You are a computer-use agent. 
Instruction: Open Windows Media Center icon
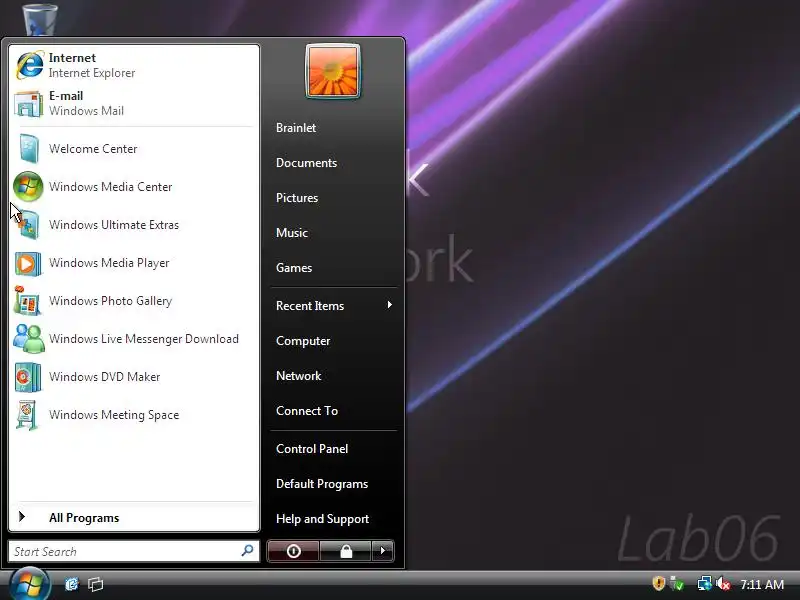tap(28, 187)
